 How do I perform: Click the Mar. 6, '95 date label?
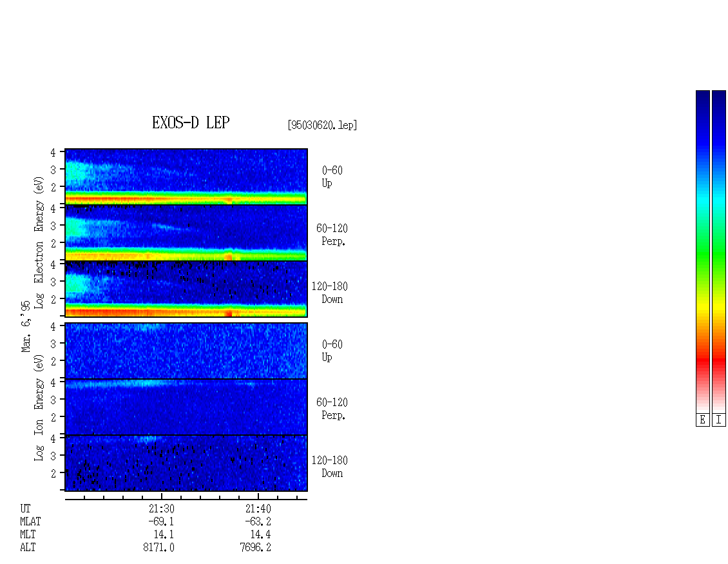click(x=26, y=326)
